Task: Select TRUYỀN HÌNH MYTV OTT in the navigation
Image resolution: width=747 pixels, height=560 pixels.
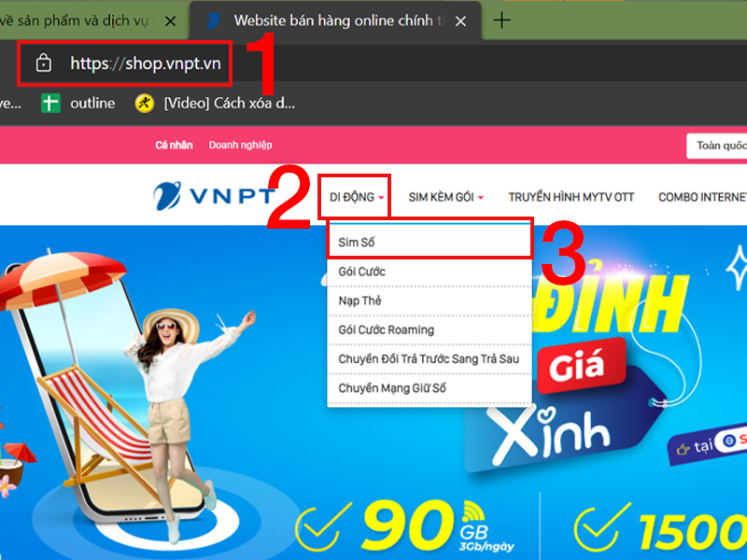Action: point(571,197)
